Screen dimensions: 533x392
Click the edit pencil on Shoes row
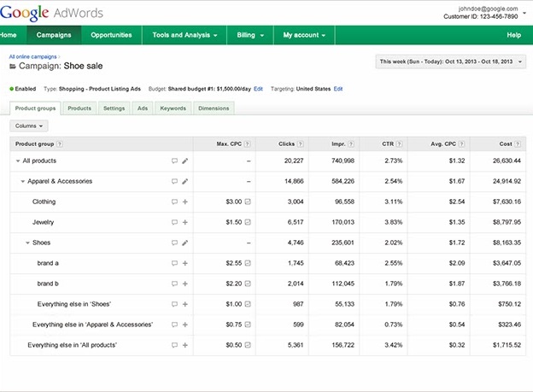tap(185, 243)
